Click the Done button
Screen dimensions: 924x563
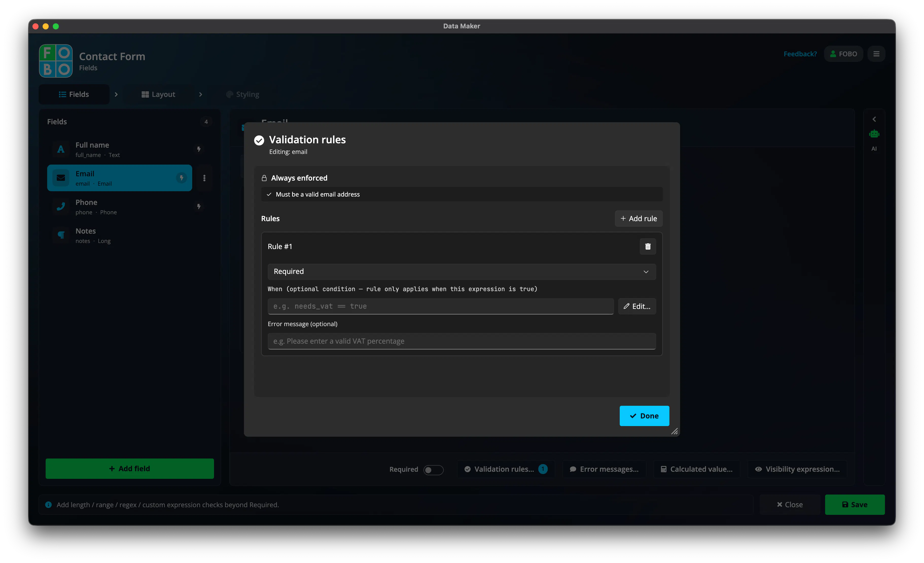pos(644,416)
